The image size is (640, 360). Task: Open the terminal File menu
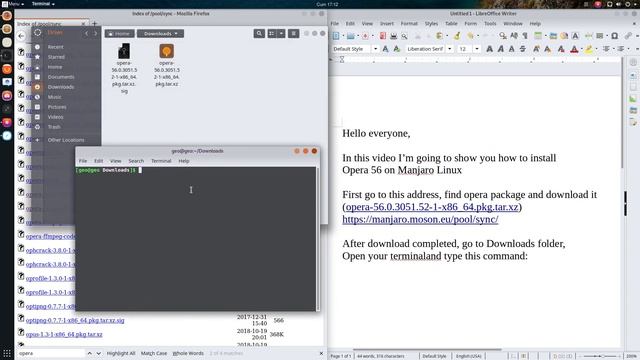click(x=83, y=161)
